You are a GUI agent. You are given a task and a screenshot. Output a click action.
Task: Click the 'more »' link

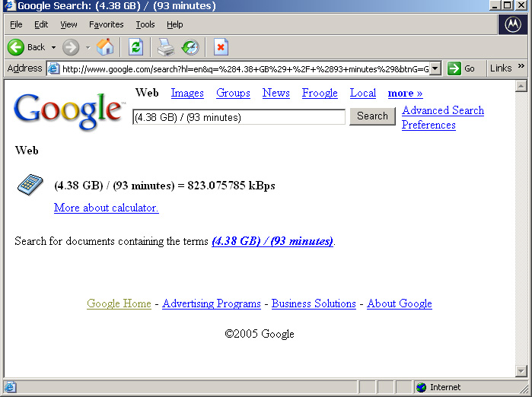point(405,94)
